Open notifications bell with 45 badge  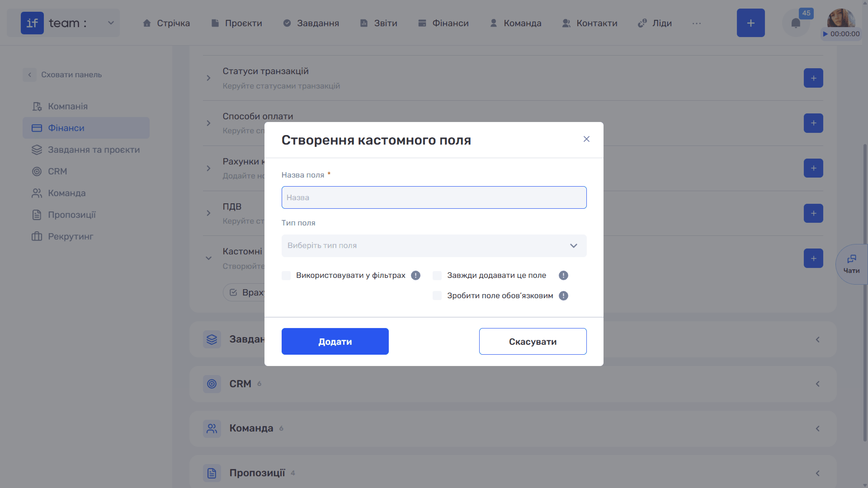coord(796,23)
